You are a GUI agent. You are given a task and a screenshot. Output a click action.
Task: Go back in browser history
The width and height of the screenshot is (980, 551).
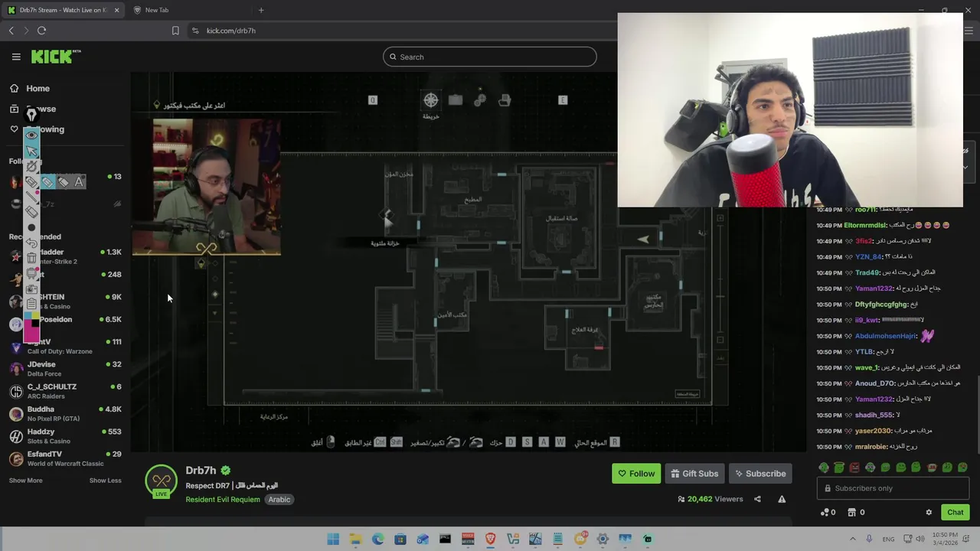(x=11, y=31)
